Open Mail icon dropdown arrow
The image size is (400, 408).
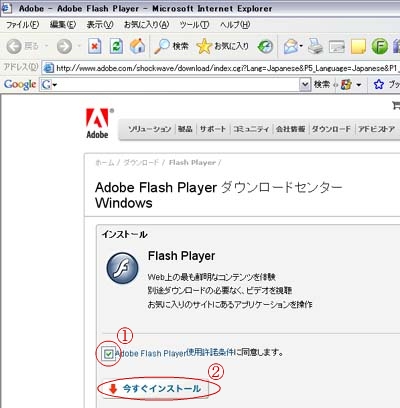(x=301, y=46)
